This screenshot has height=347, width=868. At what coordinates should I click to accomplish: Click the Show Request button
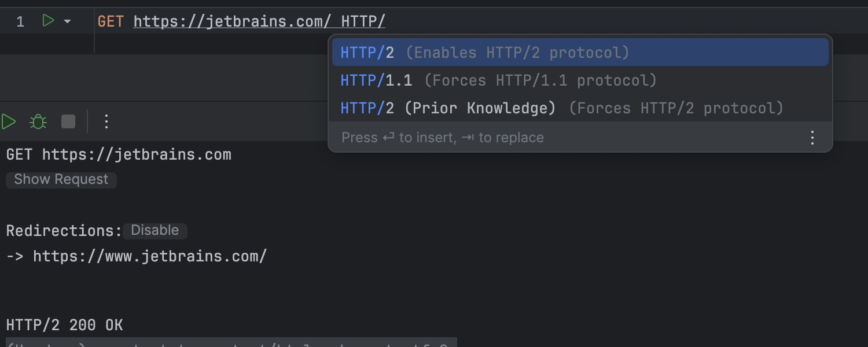point(61,180)
